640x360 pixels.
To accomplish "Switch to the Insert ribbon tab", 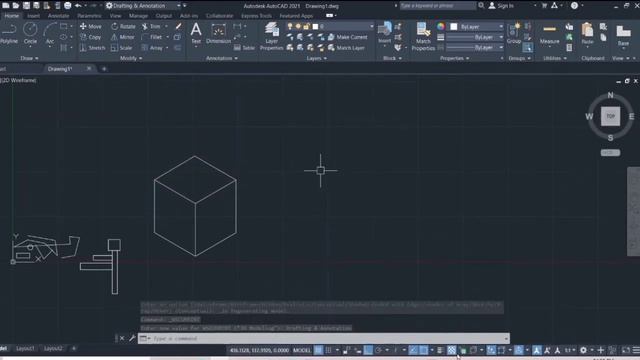I will tap(33, 16).
